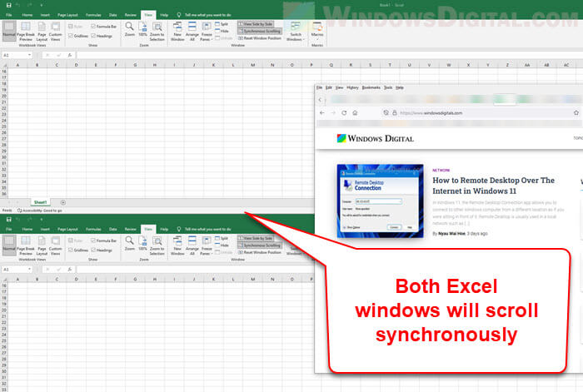This screenshot has height=392, width=583.
Task: Click NETWORK category label link
Action: point(441,170)
